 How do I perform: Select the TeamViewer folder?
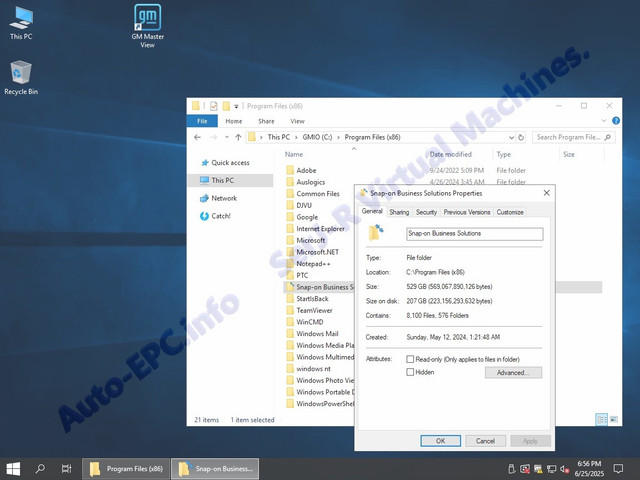pyautogui.click(x=314, y=310)
